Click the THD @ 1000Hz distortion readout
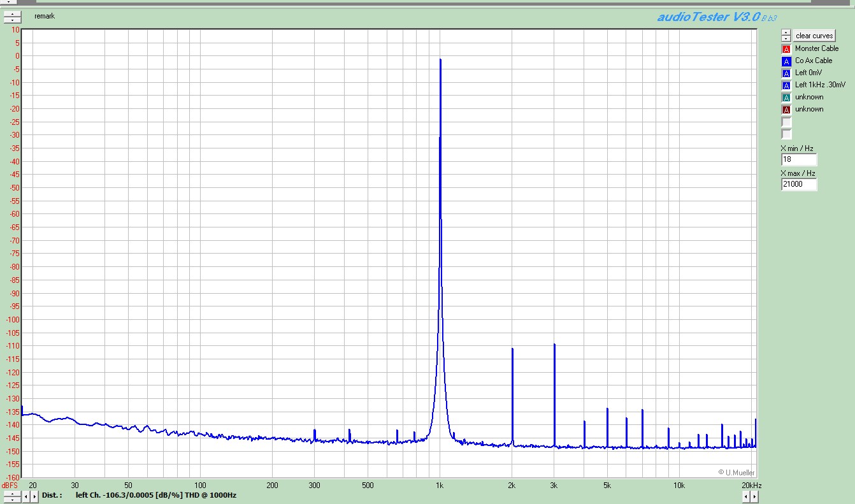Image resolution: width=855 pixels, height=504 pixels. pyautogui.click(x=156, y=495)
